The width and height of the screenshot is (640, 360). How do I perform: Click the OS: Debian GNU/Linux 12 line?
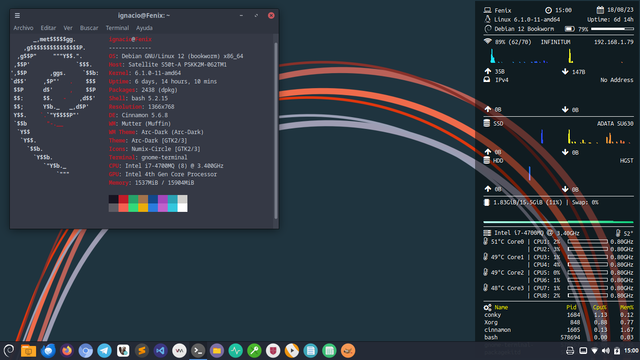pos(176,56)
